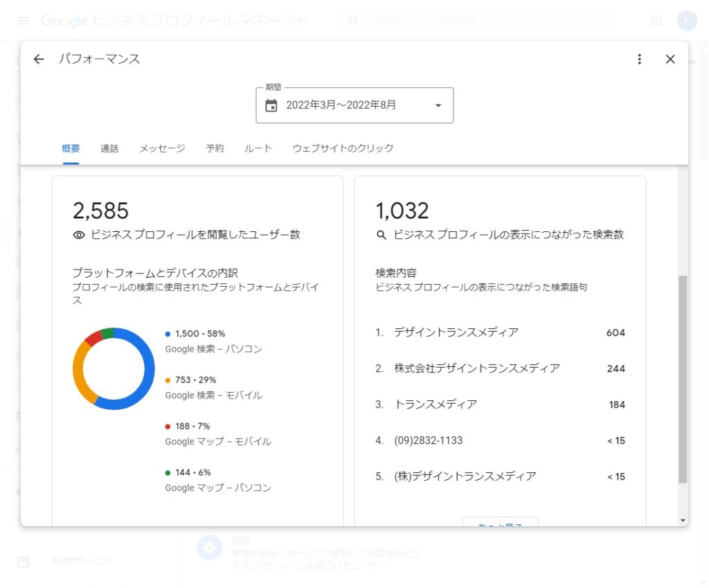
Task: Click the dialog's vertical scrollbar thumb
Action: coord(683,378)
